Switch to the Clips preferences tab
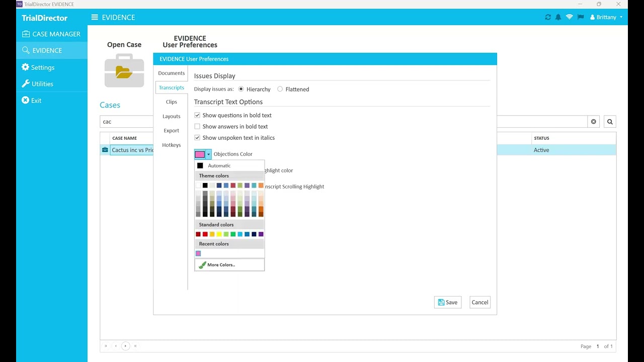The image size is (644, 362). point(171,102)
